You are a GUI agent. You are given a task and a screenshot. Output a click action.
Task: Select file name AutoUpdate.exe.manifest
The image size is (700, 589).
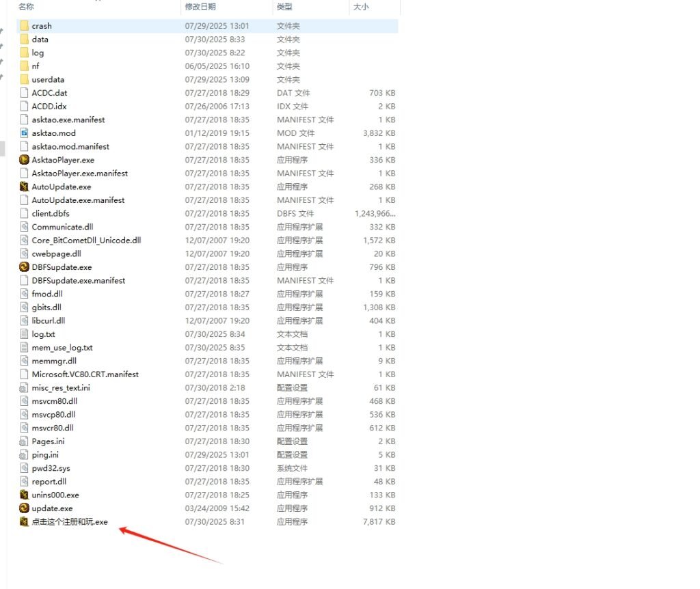78,200
